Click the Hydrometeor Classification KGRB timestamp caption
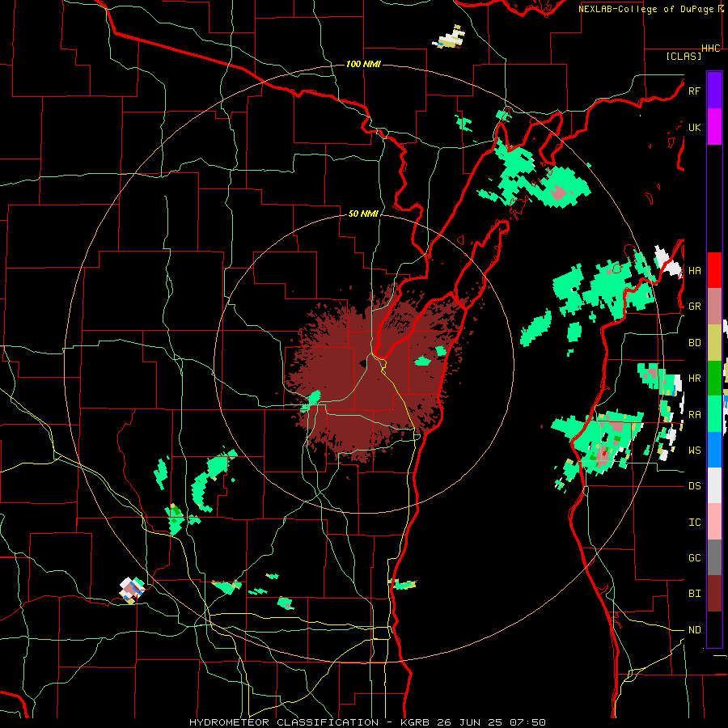728x728 pixels. pos(367,722)
